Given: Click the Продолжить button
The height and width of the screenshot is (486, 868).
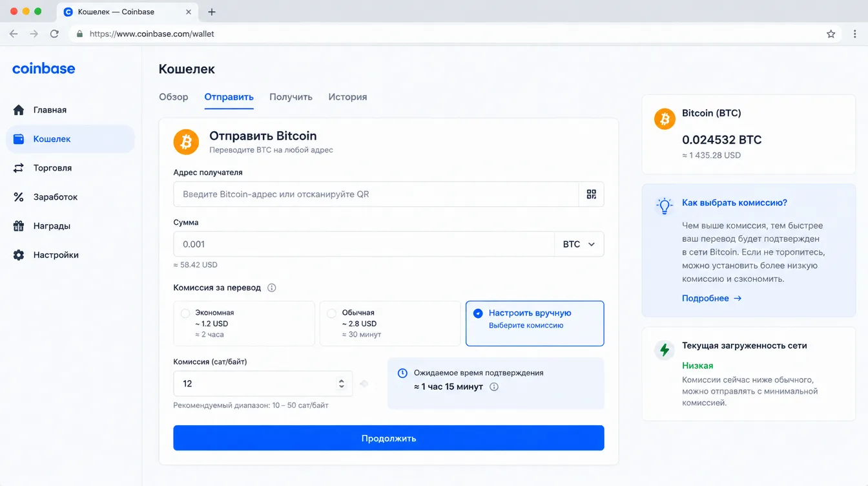Looking at the screenshot, I should [389, 438].
